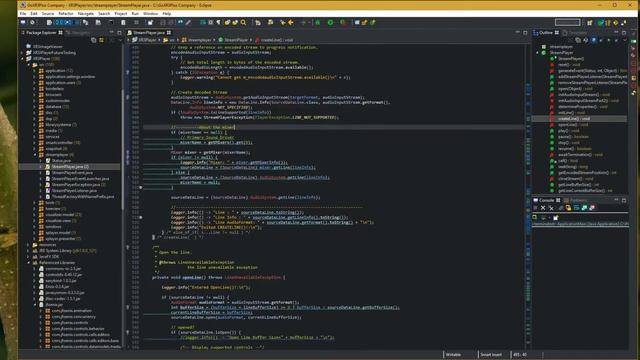Click the Open Perspective icon
Screen dimensions: 640x360
[x=590, y=23]
